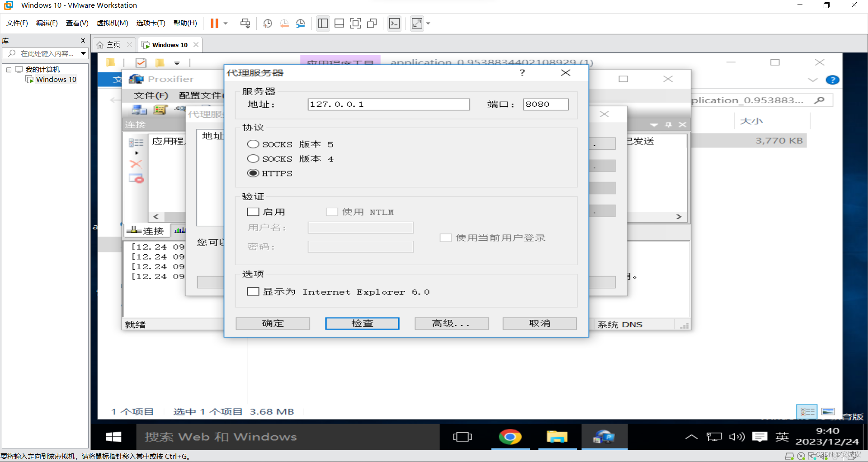Click the 取消 button
Image resolution: width=868 pixels, height=462 pixels.
[x=540, y=323]
